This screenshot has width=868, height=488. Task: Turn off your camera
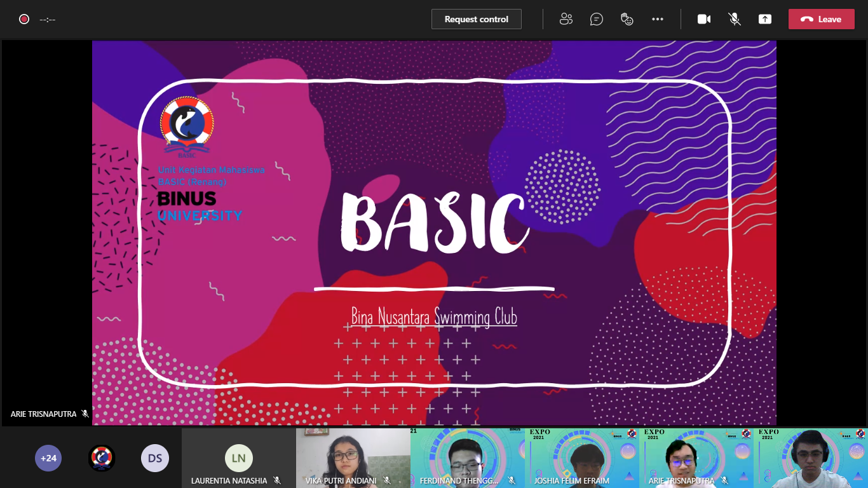pos(704,19)
